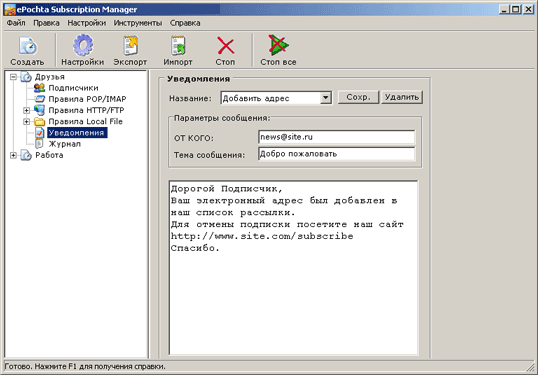This screenshot has width=538, height=375.
Task: Open the Настройки menu in menu bar
Action: [x=86, y=23]
